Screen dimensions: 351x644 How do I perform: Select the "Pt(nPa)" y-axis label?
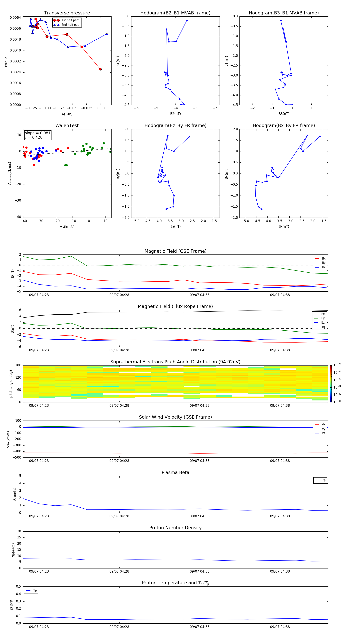pyautogui.click(x=6, y=61)
